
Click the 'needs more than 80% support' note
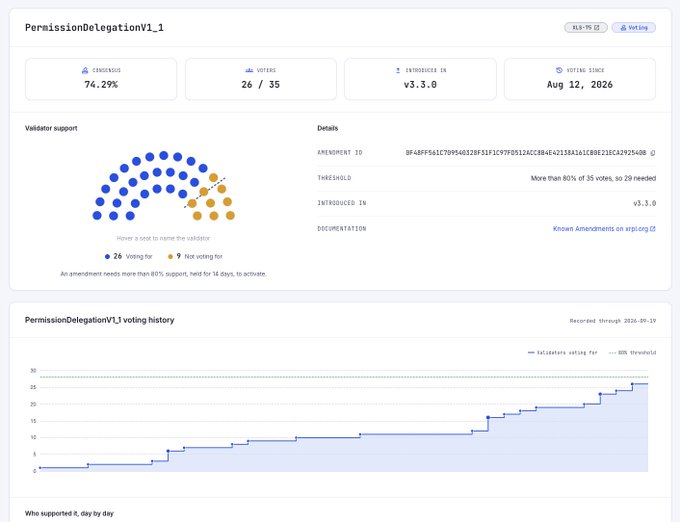pos(163,274)
